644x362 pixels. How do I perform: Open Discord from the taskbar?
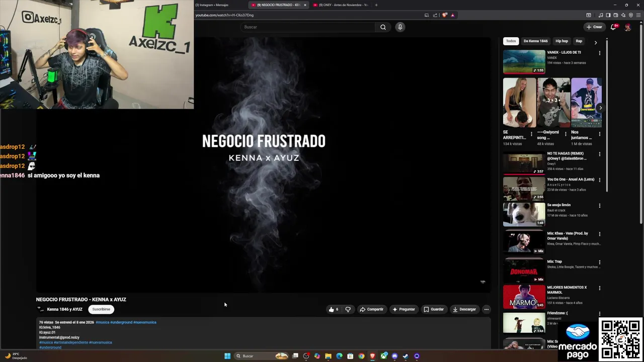(394, 356)
